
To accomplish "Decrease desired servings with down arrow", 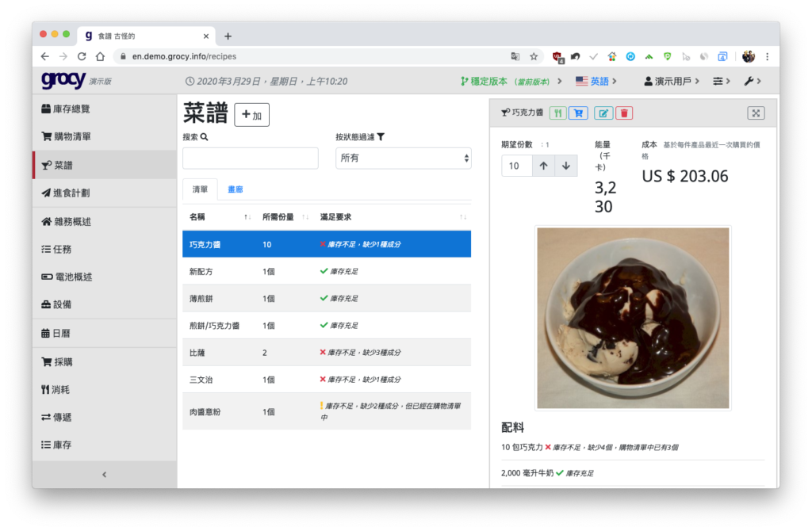I will 566,166.
